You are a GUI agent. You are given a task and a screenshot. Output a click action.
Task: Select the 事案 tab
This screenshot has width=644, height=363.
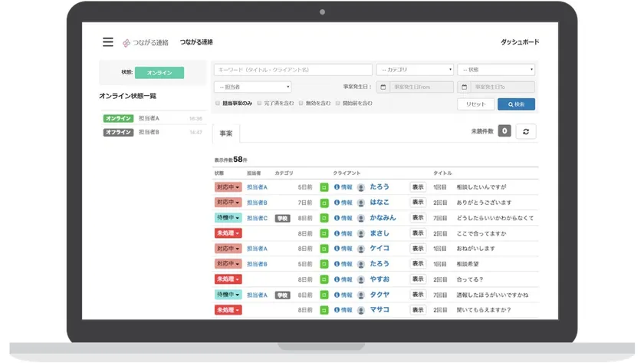click(226, 133)
